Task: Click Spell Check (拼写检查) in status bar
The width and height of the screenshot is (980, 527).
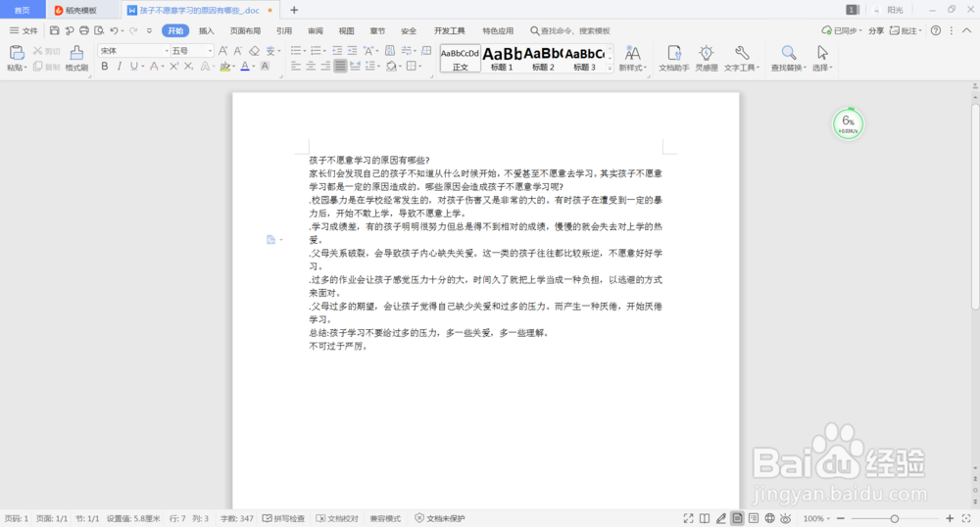Action: [x=284, y=518]
